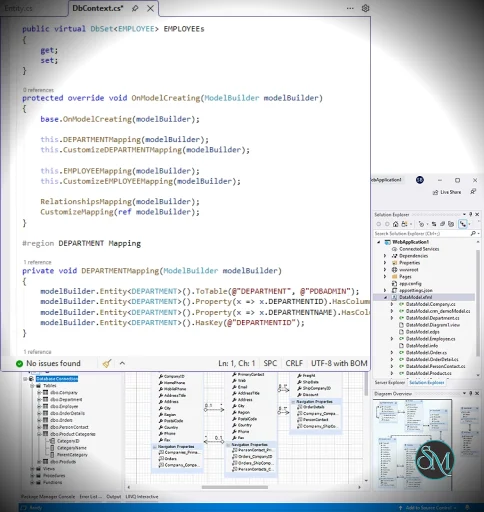Switch to Server Explorer tab
Viewport: 484px width, 512px height.
390,383
